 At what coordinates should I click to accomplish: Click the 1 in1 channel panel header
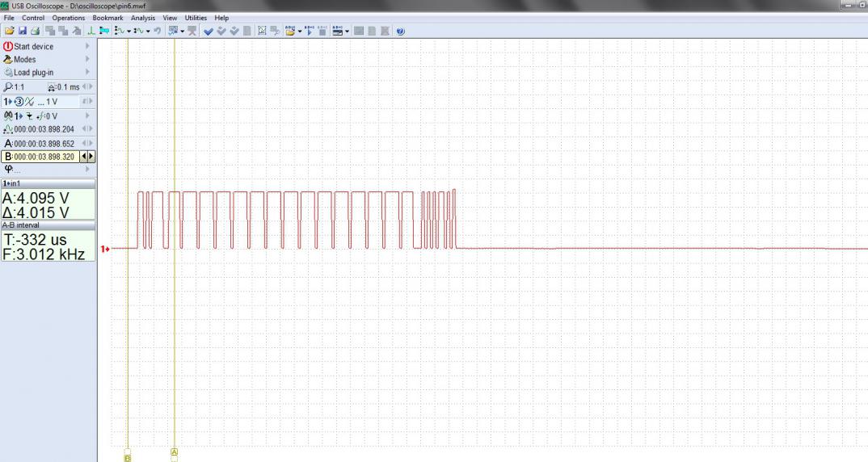pos(48,183)
